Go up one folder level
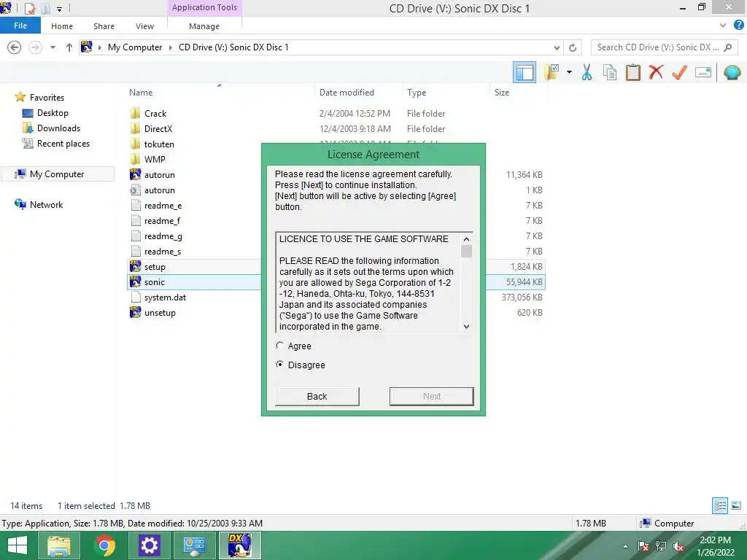747x560 pixels. (69, 47)
